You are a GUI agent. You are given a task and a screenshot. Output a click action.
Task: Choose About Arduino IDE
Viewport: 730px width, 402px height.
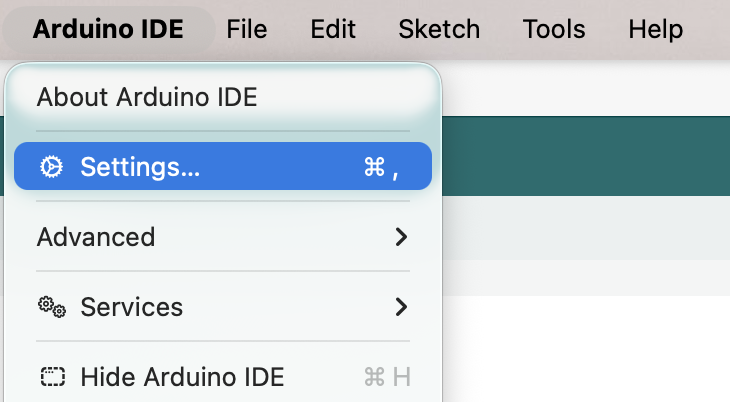[147, 97]
